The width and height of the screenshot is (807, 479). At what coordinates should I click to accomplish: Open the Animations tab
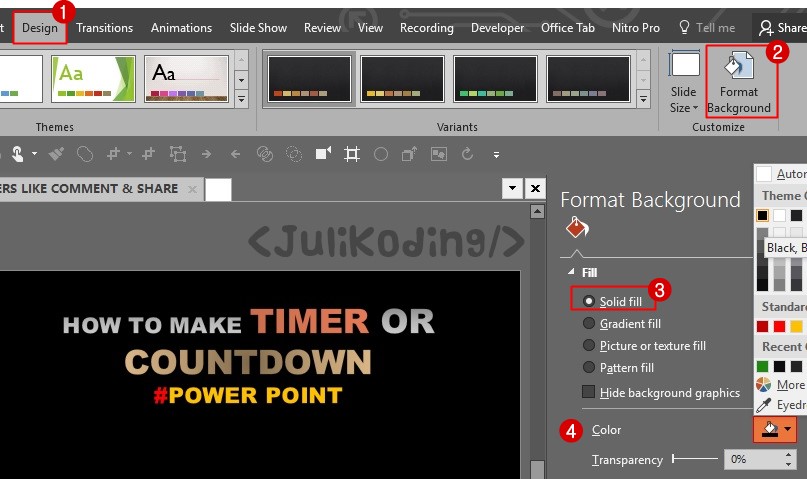(x=181, y=28)
